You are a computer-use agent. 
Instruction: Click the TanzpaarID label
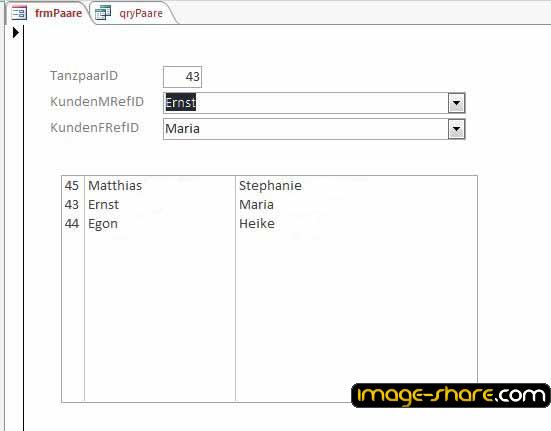coord(84,76)
